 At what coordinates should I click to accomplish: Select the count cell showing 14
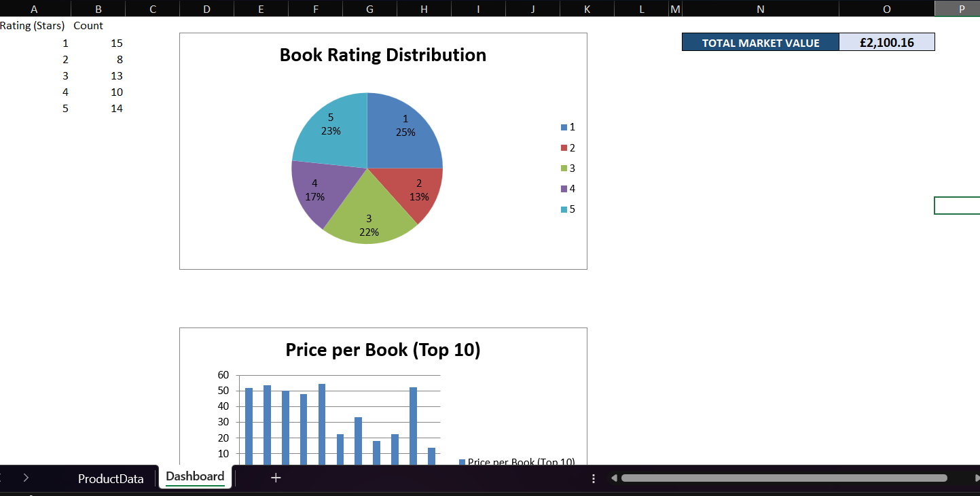pyautogui.click(x=98, y=108)
